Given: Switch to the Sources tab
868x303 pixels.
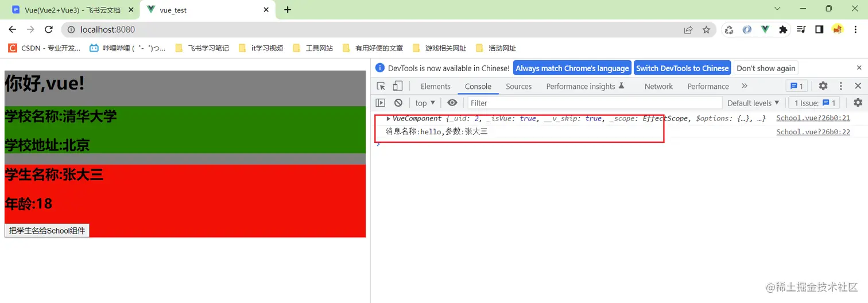Looking at the screenshot, I should tap(519, 86).
